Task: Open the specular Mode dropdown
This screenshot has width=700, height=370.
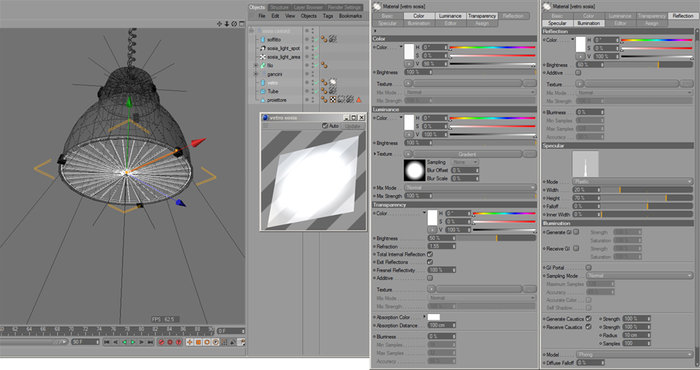Action: (632, 182)
